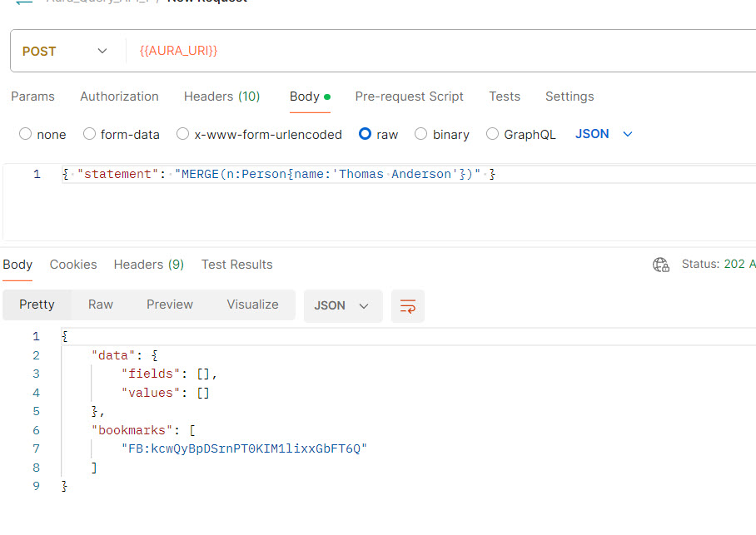Open the JSON language dropdown for request body
756x535 pixels.
[x=603, y=133]
